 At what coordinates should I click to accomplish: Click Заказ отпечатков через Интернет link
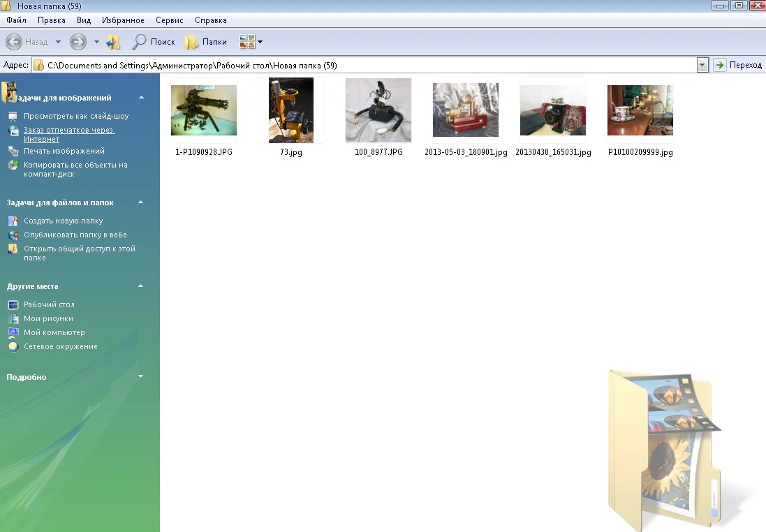point(69,134)
